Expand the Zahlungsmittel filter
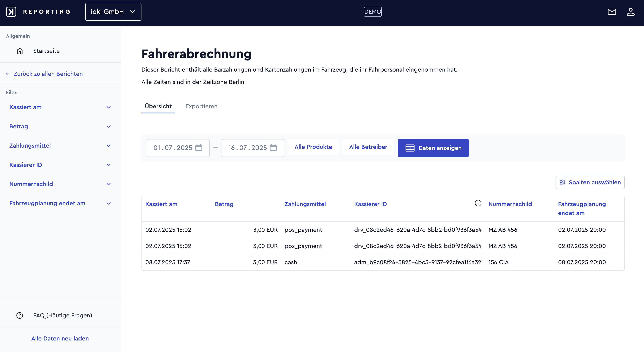 tap(60, 146)
